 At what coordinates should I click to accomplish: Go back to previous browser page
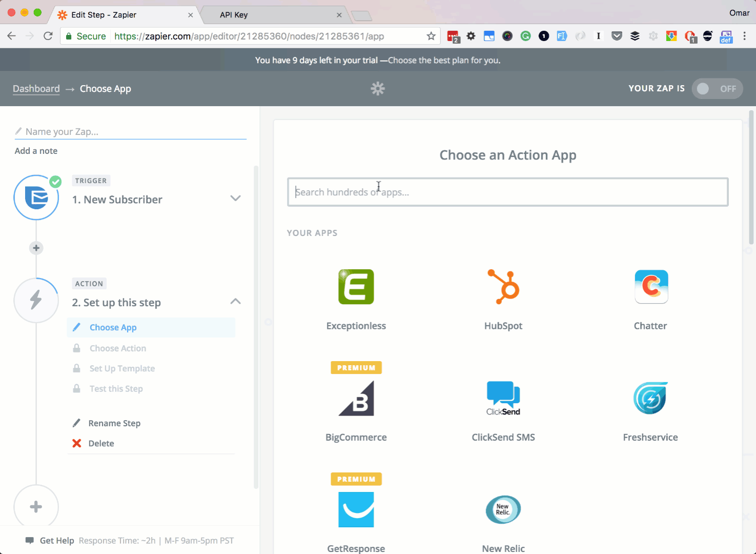coord(12,36)
